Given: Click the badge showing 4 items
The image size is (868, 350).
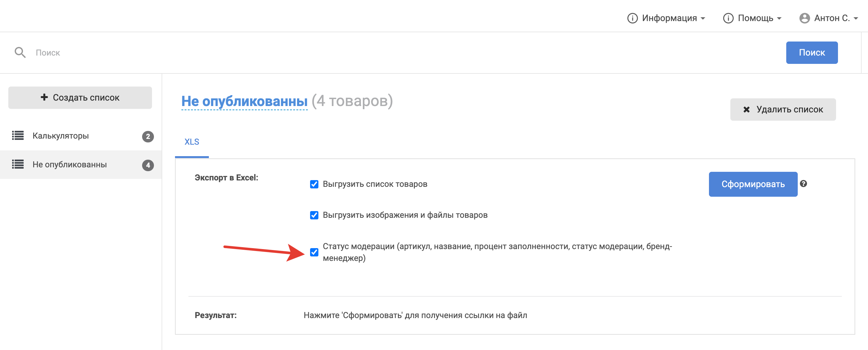Looking at the screenshot, I should click(x=148, y=165).
